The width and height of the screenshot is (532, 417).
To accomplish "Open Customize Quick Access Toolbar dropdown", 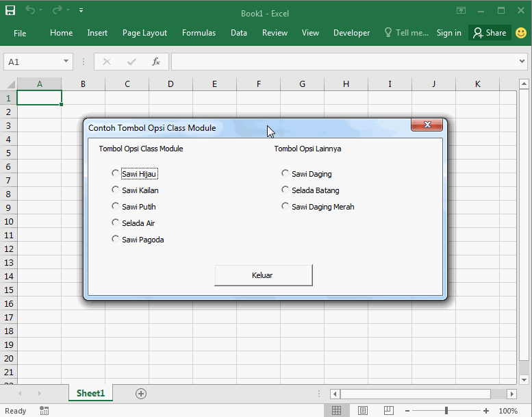I will point(81,10).
